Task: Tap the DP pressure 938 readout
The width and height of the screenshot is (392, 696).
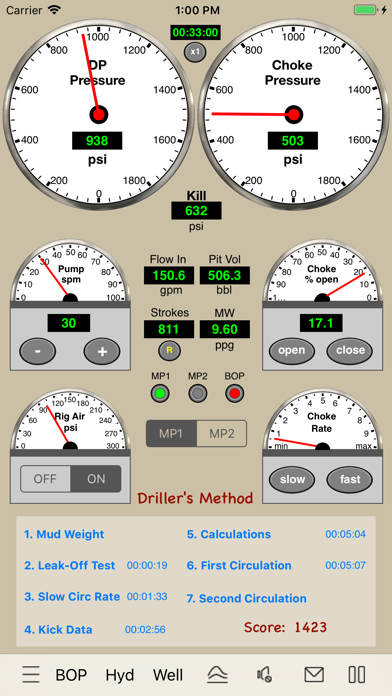Action: pyautogui.click(x=97, y=141)
